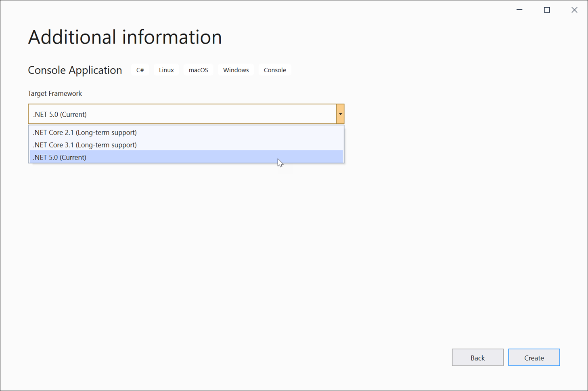Image resolution: width=588 pixels, height=391 pixels.
Task: Maximize the dialog window
Action: [547, 10]
